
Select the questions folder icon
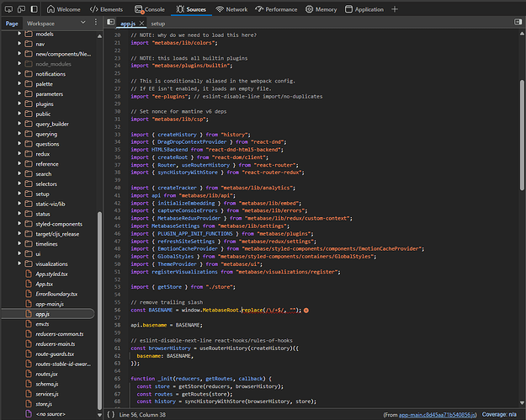29,144
